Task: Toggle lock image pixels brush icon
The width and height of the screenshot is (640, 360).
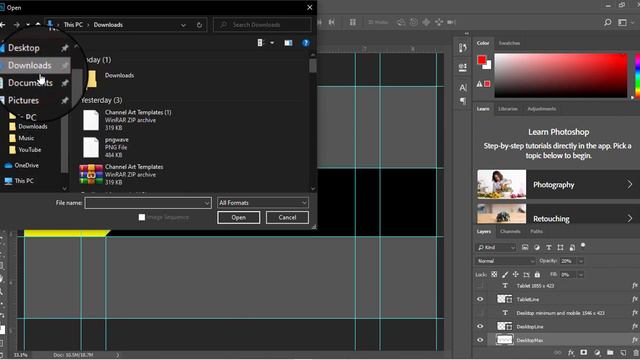Action: pyautogui.click(x=505, y=274)
